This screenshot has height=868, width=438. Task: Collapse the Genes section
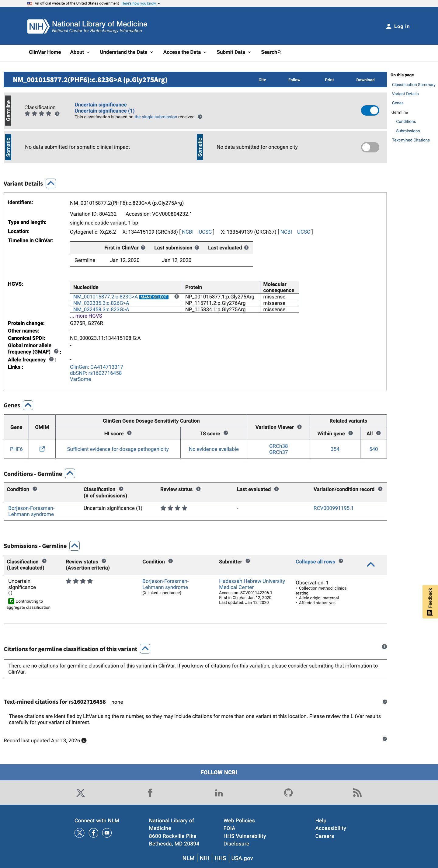point(28,405)
